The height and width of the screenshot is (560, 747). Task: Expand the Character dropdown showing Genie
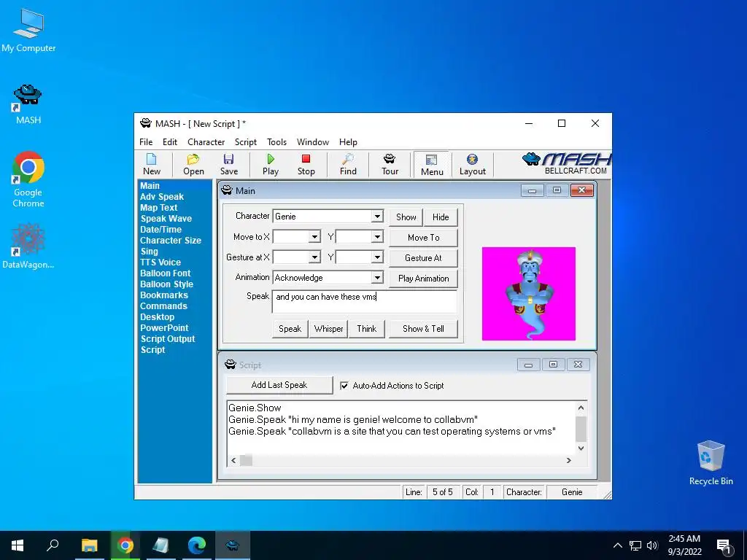(377, 216)
